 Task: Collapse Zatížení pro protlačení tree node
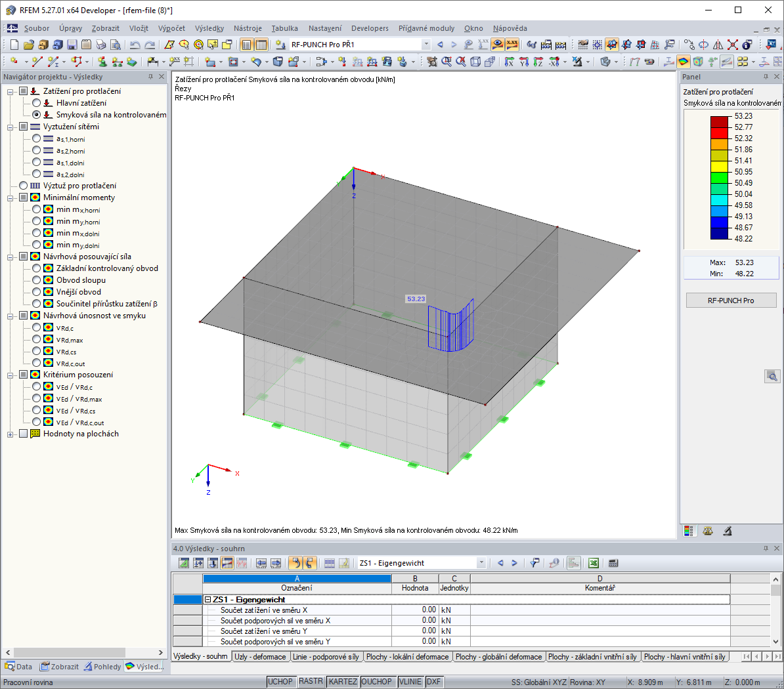[10, 91]
